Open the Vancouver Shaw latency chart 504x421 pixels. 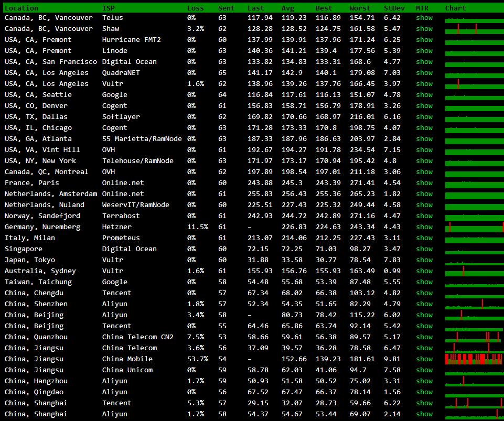475,29
